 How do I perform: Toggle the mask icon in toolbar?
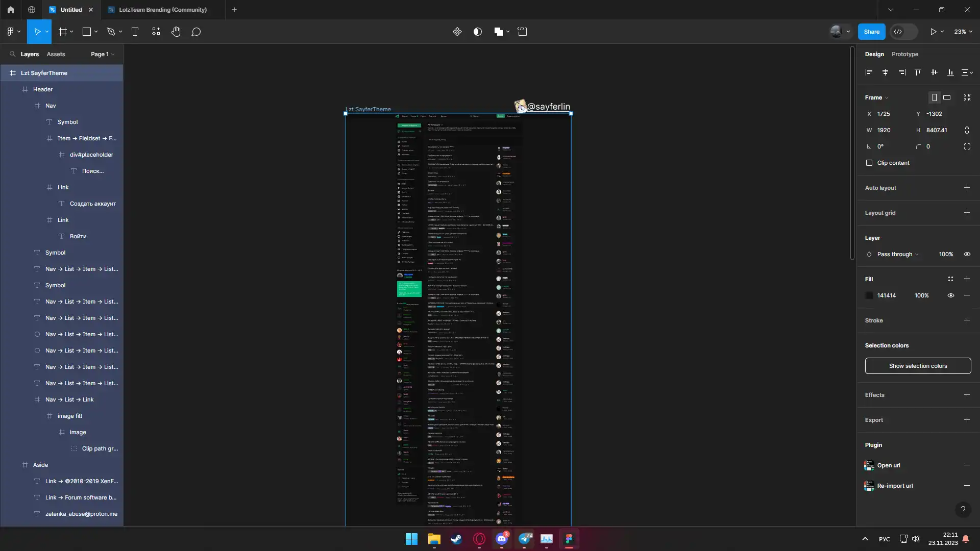click(x=477, y=32)
